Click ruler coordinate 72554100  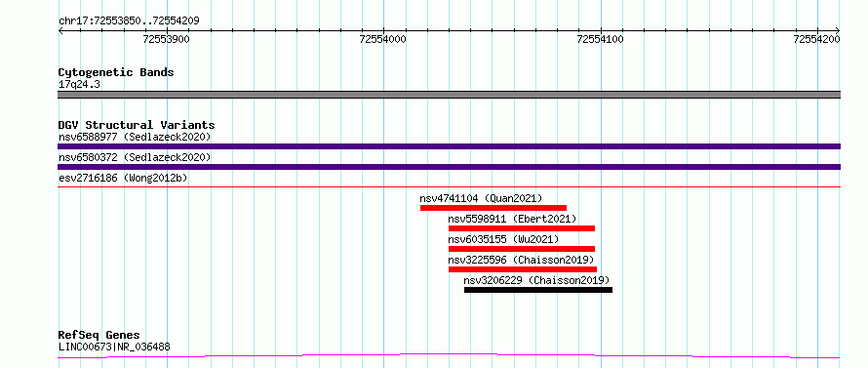[x=600, y=39]
